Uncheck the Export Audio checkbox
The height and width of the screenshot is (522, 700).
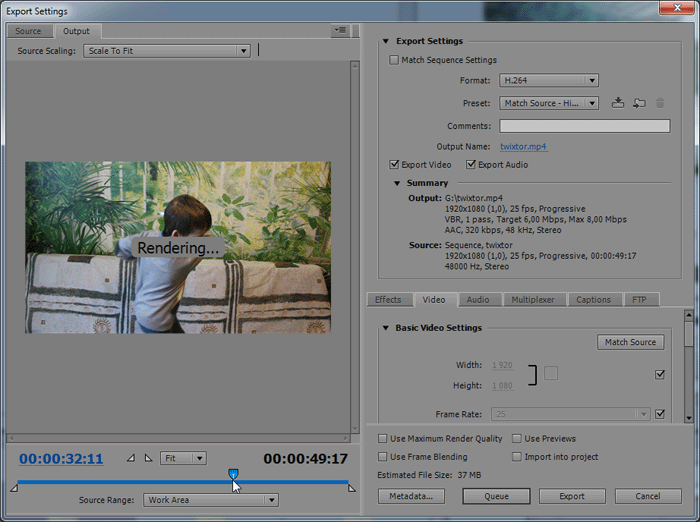point(469,165)
